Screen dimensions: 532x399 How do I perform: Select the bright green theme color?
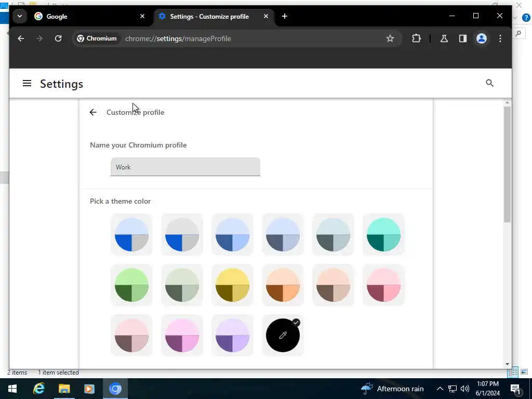[x=131, y=285]
